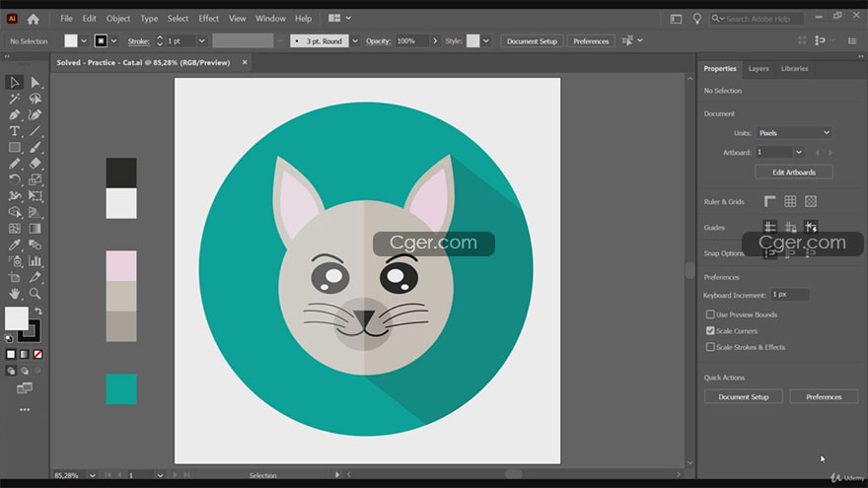Select the Width/Warp tool
This screenshot has height=488, width=868.
pyautogui.click(x=15, y=196)
